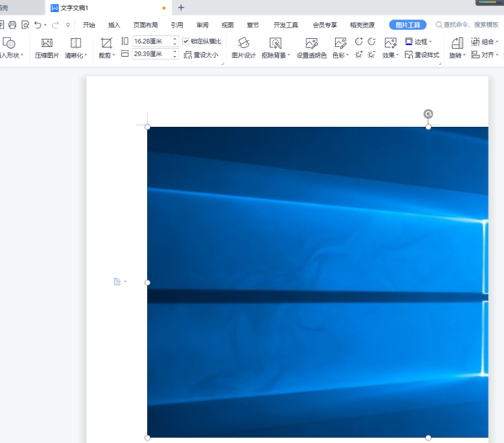Click the 对齐 align objects button
The width and height of the screenshot is (504, 443).
coord(484,54)
